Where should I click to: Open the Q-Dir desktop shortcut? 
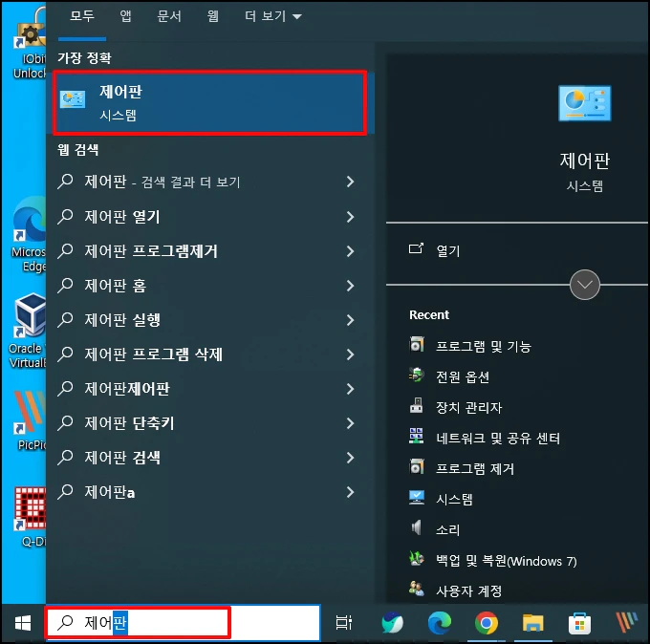tap(31, 517)
